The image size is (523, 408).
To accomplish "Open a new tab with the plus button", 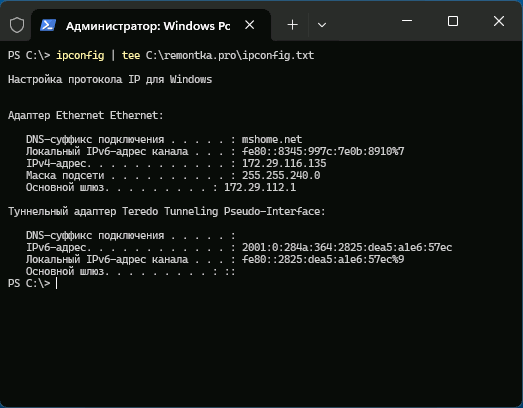I will pos(293,25).
